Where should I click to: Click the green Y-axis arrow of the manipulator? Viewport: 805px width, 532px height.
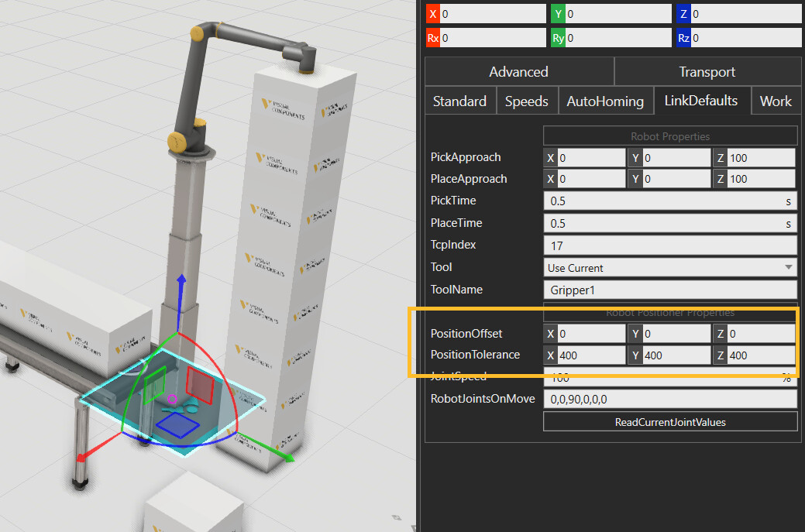pyautogui.click(x=284, y=457)
